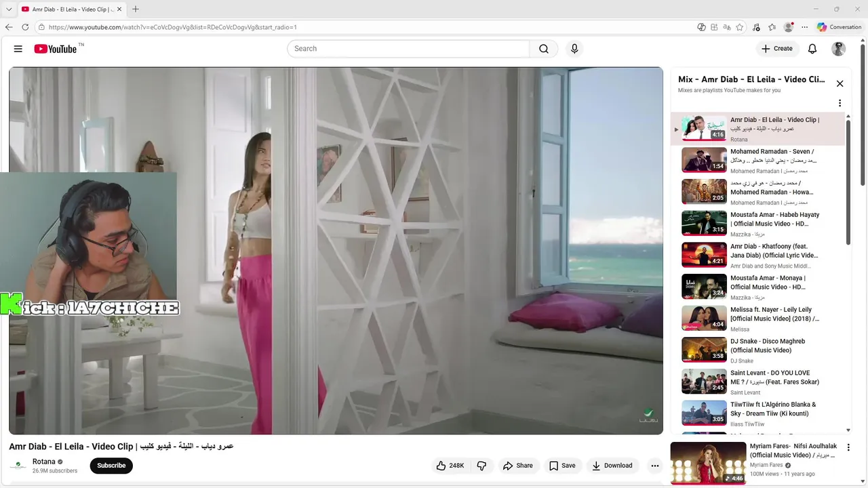Open options for Myriam Fares video
The width and height of the screenshot is (868, 488).
[848, 447]
